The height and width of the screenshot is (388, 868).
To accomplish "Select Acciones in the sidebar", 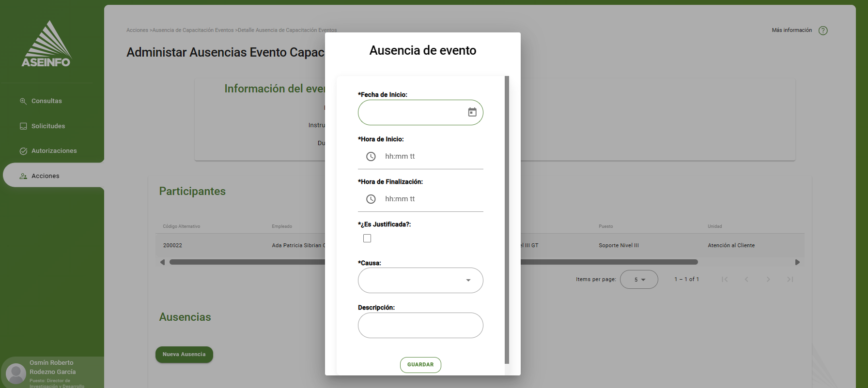I will tap(46, 176).
